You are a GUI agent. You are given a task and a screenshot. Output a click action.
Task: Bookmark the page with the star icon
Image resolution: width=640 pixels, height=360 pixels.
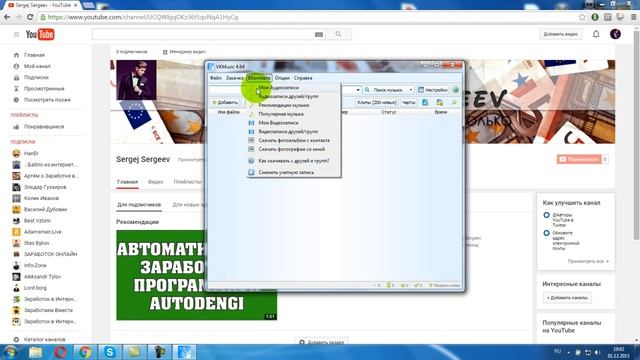[x=582, y=17]
